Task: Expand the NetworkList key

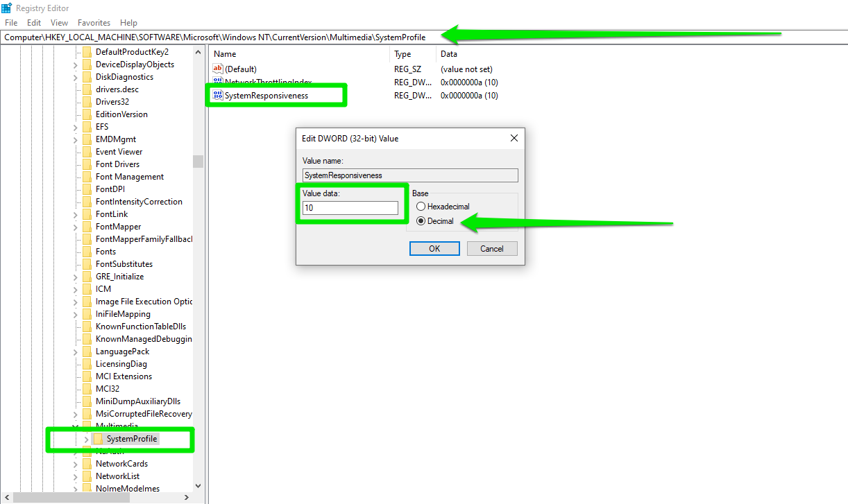Action: pos(76,476)
